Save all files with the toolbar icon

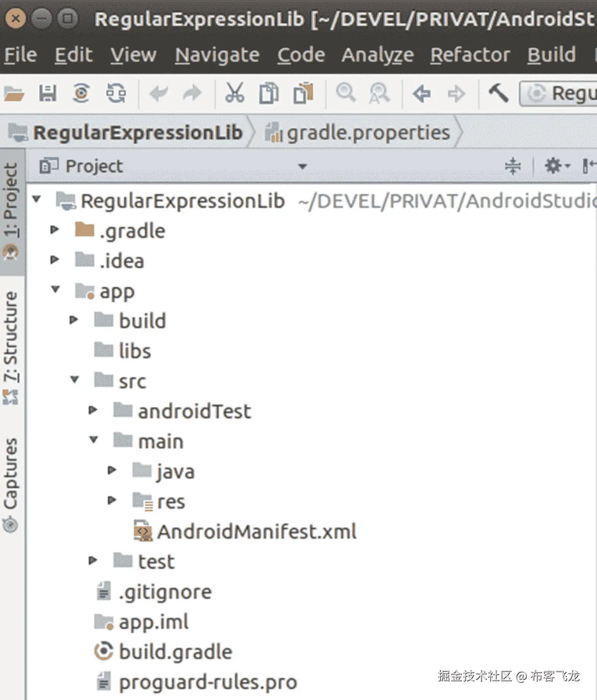click(47, 93)
